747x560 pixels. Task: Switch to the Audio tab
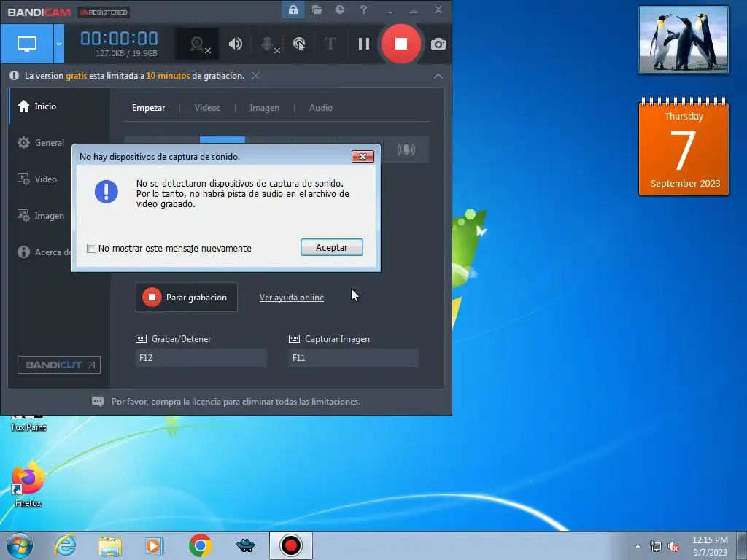[x=321, y=108]
